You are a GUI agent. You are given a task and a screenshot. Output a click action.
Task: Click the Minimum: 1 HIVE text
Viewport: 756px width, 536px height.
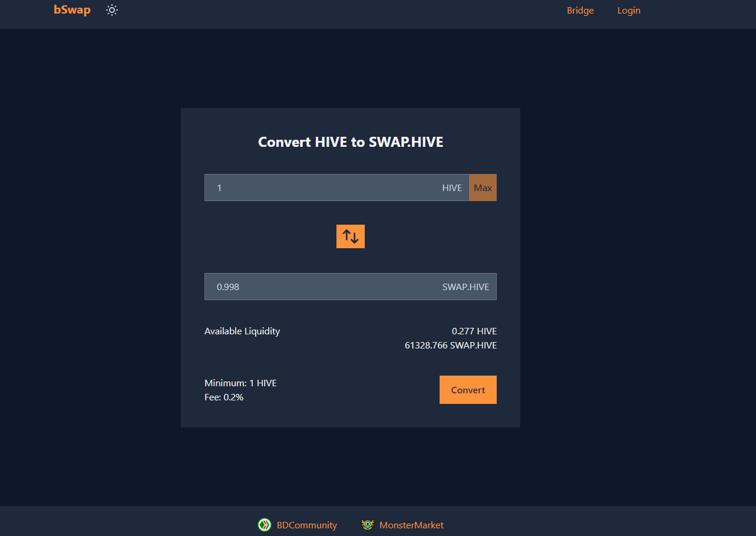(x=240, y=383)
